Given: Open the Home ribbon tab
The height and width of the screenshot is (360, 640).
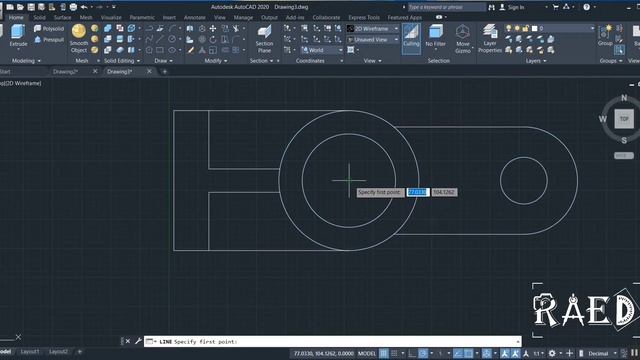Looking at the screenshot, I should [16, 18].
